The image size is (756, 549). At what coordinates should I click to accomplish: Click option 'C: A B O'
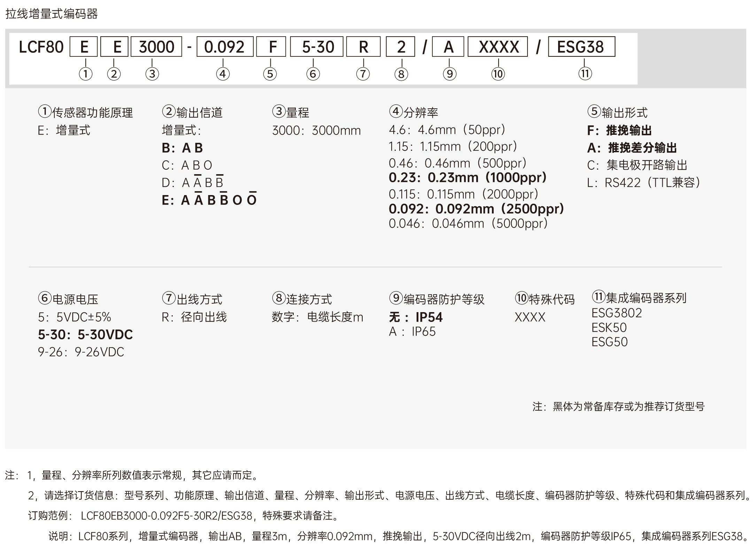187,165
